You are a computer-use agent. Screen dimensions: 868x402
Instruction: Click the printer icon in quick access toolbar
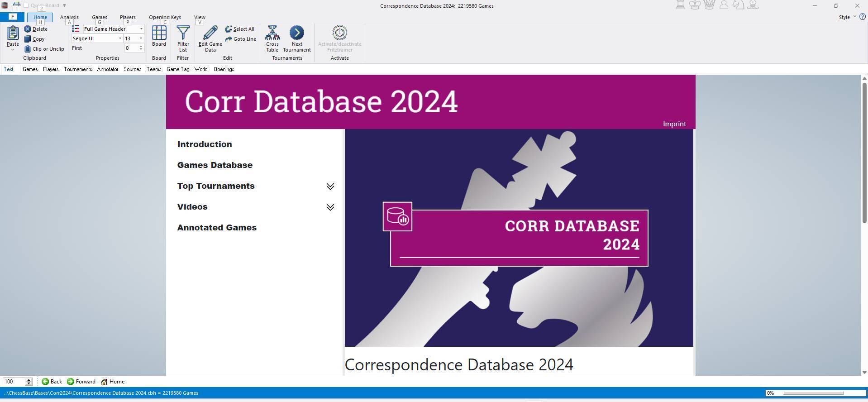tap(17, 5)
